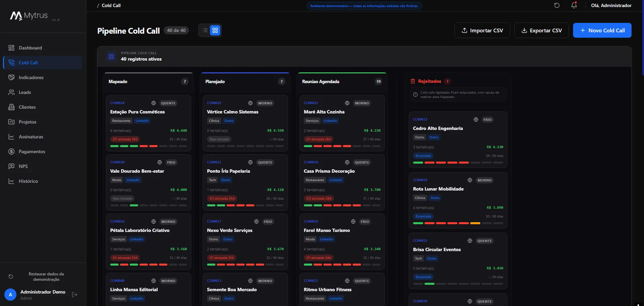Click the globe icon on the Linha Mansa Editorial card
This screenshot has width=644, height=306.
point(154,281)
